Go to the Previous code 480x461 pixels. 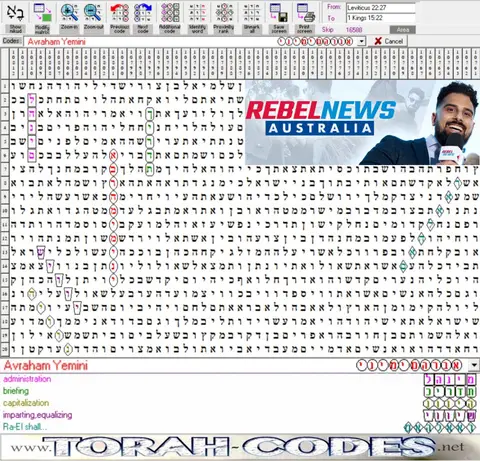pos(119,12)
